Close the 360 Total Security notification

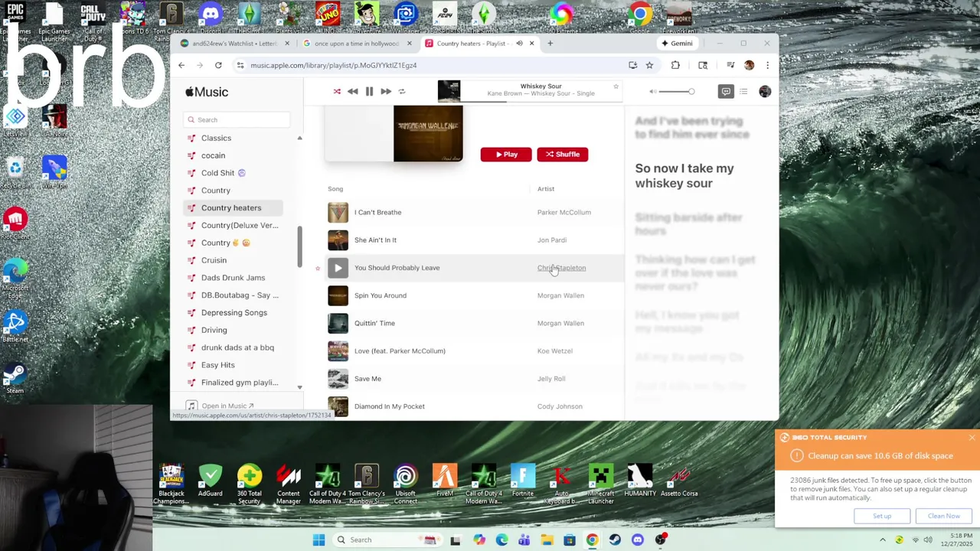click(x=972, y=438)
